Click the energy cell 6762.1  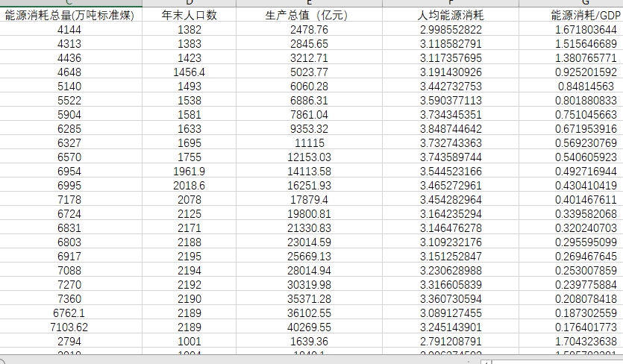pos(69,313)
